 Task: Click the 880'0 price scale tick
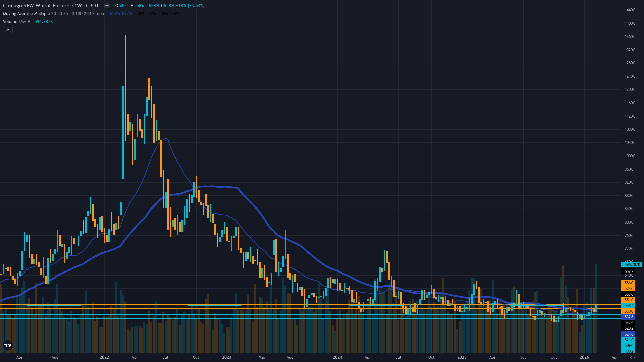click(629, 196)
